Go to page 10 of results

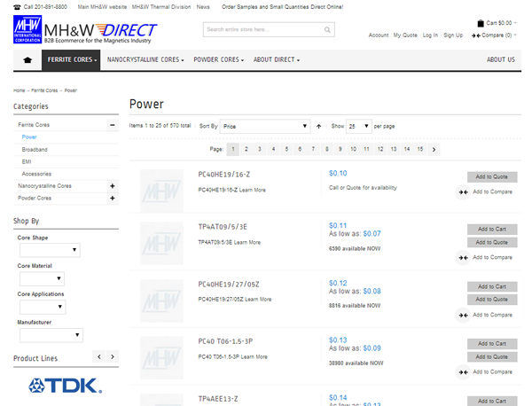click(x=353, y=149)
